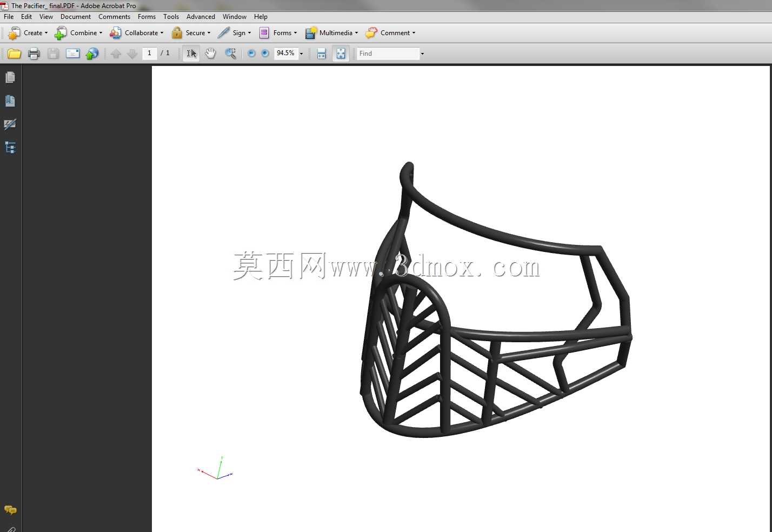Click the 94.5% zoom value field

[x=286, y=53]
